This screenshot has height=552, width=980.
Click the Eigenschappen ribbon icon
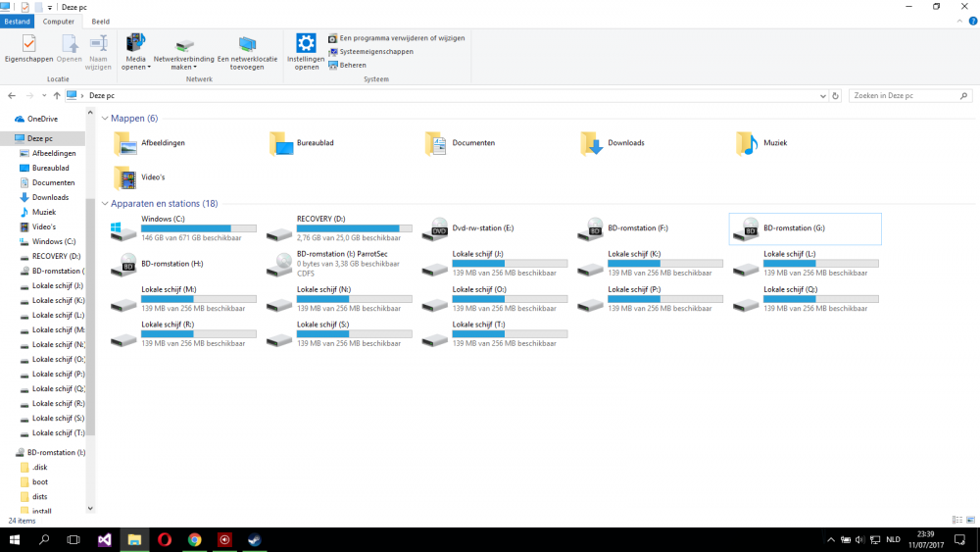(28, 44)
